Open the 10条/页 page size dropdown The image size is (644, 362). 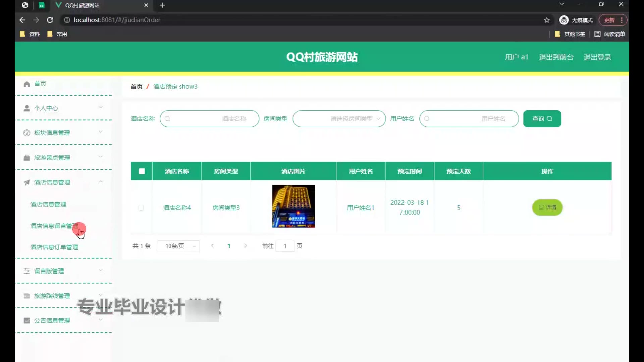pos(178,246)
